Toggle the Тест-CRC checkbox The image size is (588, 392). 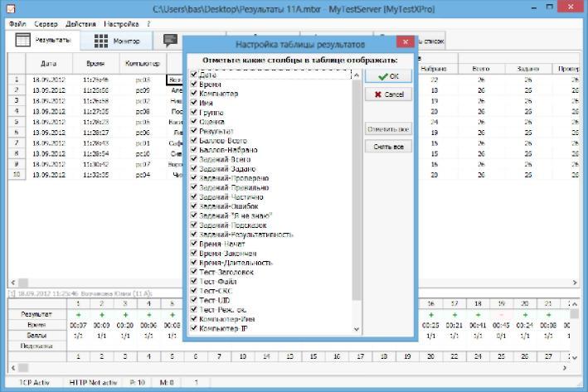pos(193,290)
